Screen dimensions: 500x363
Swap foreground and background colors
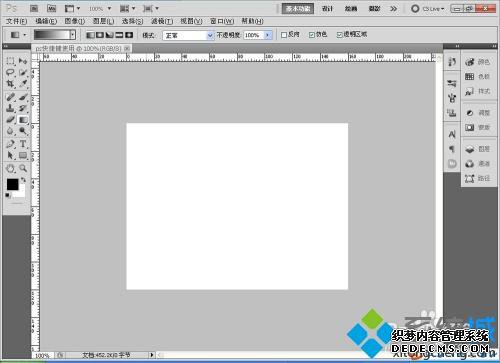(x=23, y=180)
